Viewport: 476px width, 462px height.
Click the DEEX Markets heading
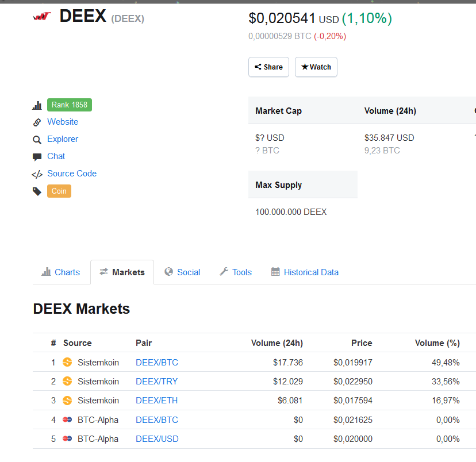[82, 309]
